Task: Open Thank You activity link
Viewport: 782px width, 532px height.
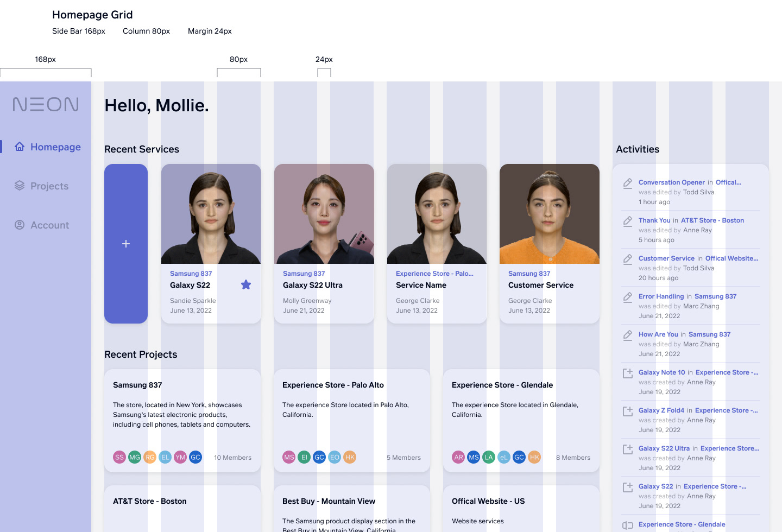Action: pyautogui.click(x=654, y=220)
